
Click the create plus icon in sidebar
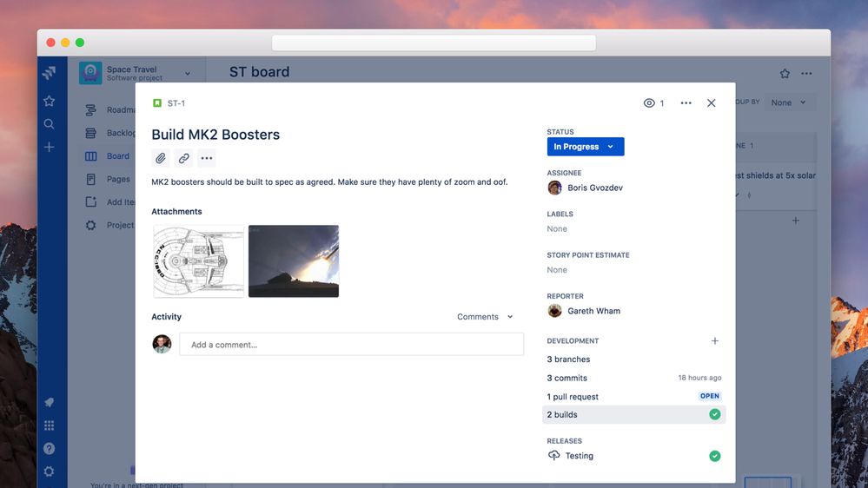50,147
